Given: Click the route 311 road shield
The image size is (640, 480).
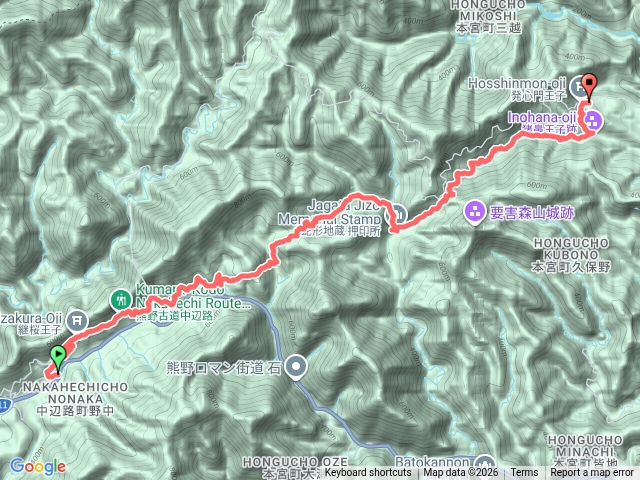Looking at the screenshot, I should [4, 405].
